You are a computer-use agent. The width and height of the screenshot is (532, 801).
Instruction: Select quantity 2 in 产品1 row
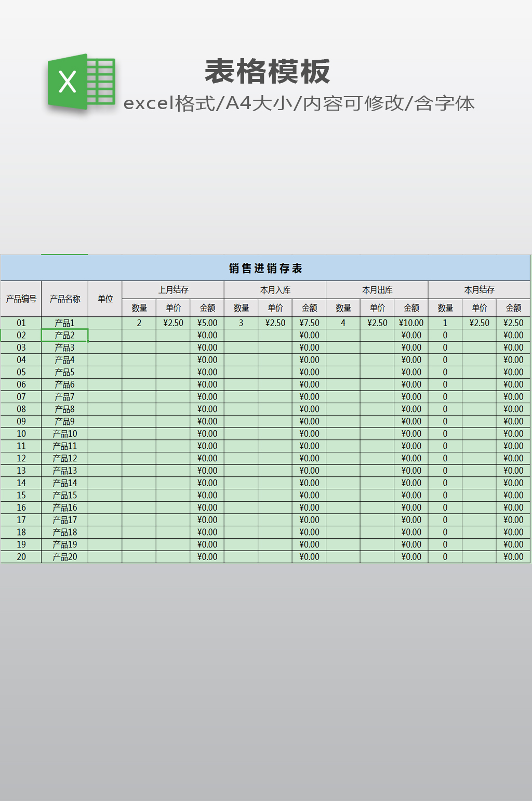click(139, 323)
